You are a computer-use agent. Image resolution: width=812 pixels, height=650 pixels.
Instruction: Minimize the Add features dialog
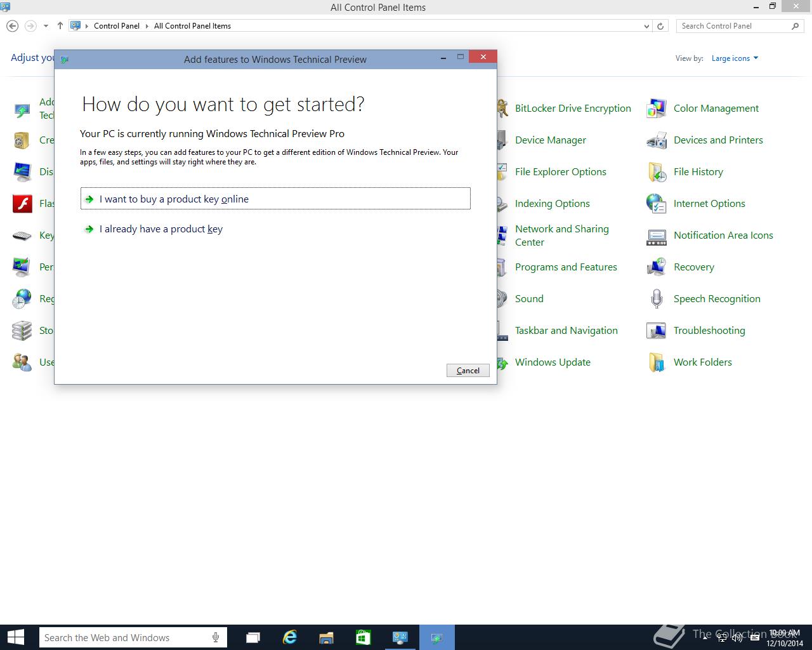(443, 57)
